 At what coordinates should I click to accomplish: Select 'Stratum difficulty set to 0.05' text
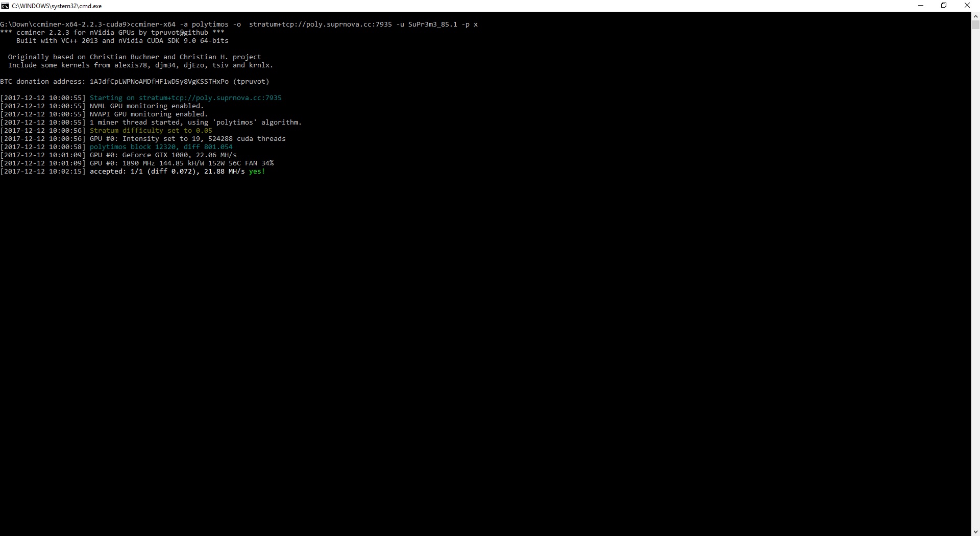pos(151,131)
